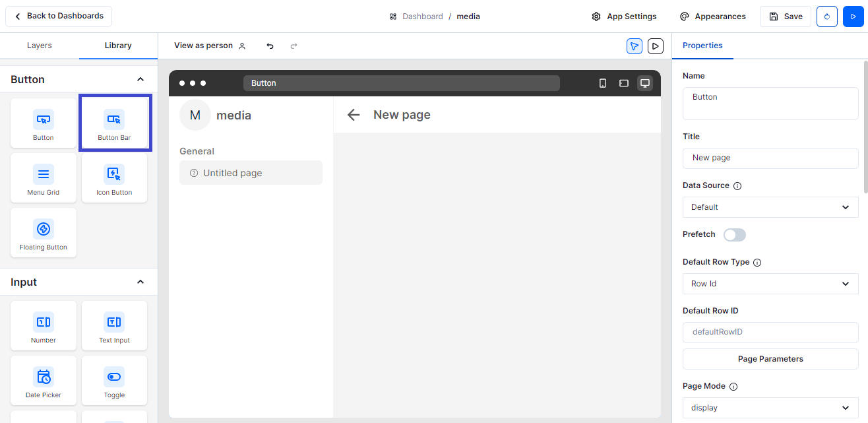Click the Default Row ID field
The height and width of the screenshot is (423, 868).
click(x=770, y=332)
